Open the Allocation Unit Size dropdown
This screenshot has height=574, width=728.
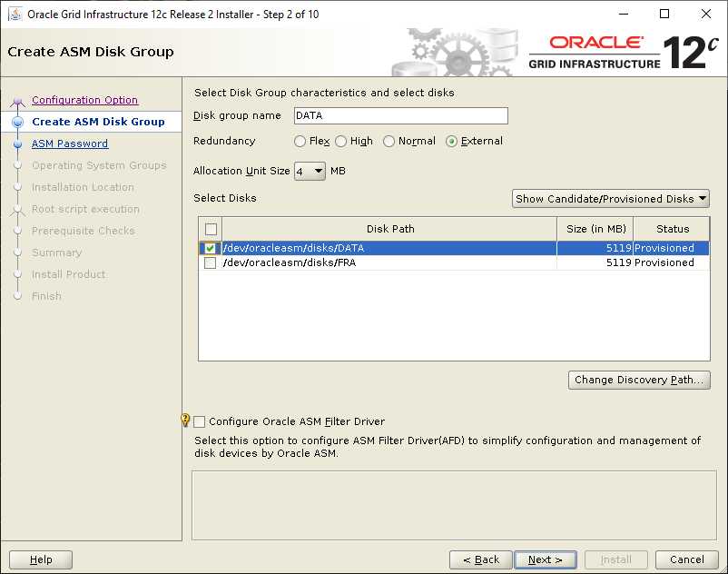tap(310, 172)
